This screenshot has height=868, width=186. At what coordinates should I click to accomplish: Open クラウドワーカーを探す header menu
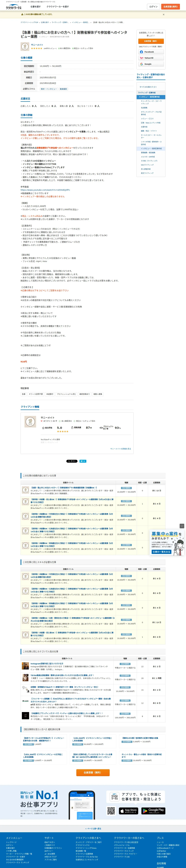click(x=58, y=7)
